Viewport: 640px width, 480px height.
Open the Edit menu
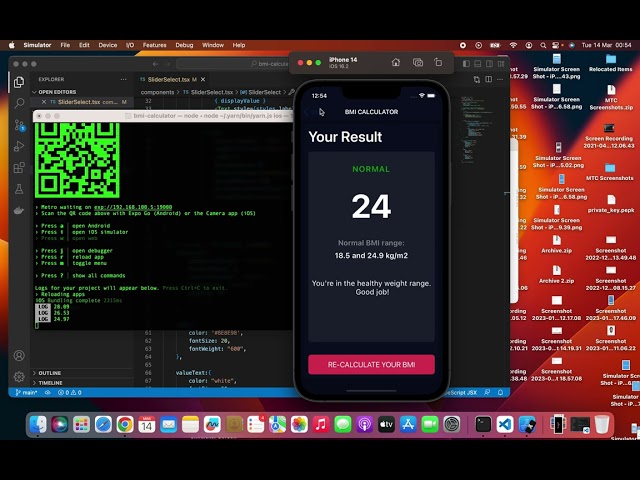[x=84, y=45]
